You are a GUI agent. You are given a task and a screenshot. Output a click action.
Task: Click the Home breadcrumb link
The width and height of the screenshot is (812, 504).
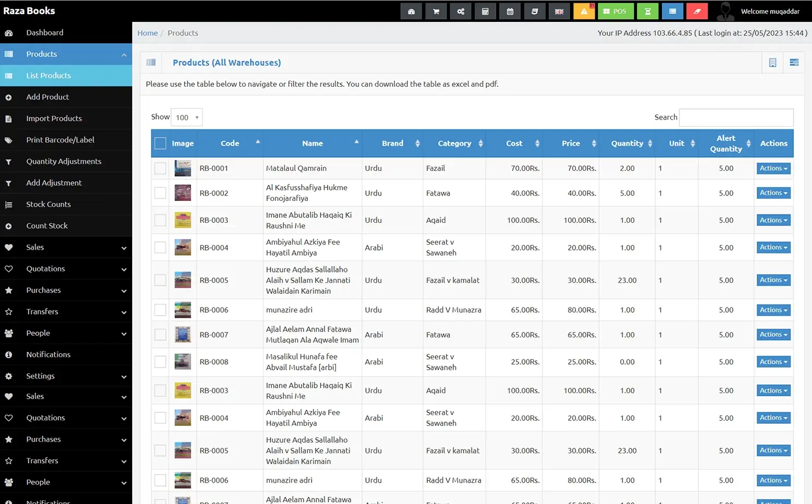147,33
